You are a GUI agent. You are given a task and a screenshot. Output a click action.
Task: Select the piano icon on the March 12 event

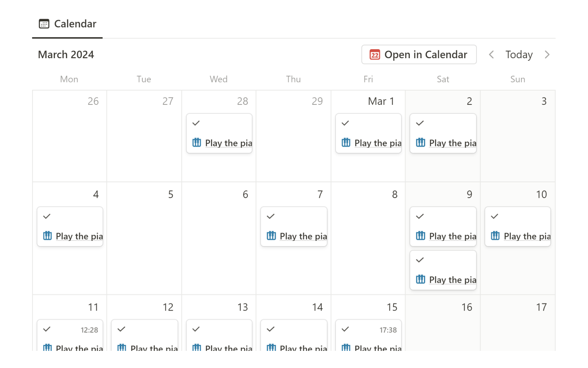121,348
